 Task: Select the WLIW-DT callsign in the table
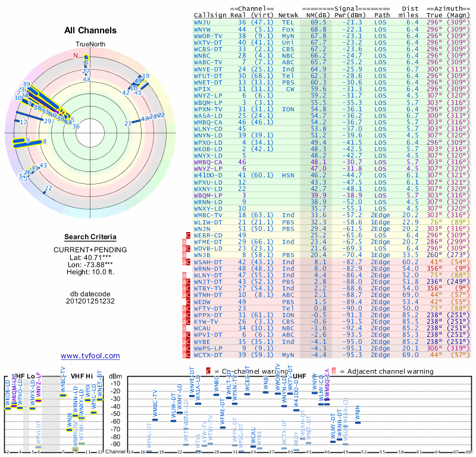pyautogui.click(x=208, y=222)
